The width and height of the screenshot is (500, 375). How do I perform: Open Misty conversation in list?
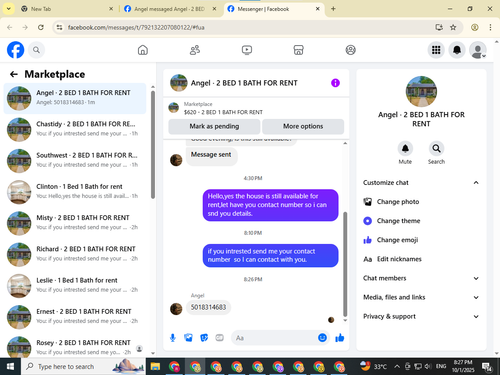coord(75,223)
